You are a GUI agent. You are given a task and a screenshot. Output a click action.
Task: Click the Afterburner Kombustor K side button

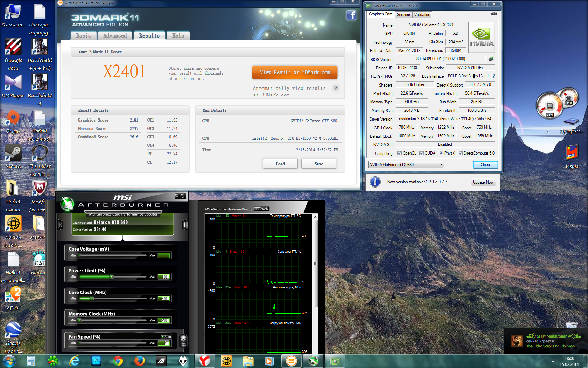[x=61, y=225]
